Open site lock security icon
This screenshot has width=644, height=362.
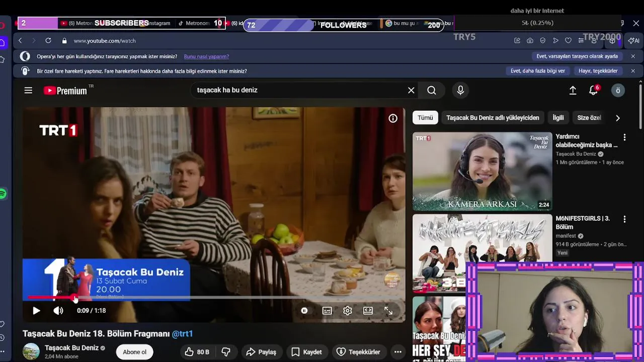point(64,41)
